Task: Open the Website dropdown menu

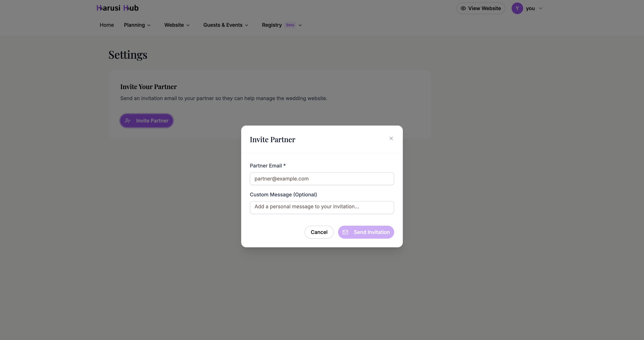Action: 177,25
